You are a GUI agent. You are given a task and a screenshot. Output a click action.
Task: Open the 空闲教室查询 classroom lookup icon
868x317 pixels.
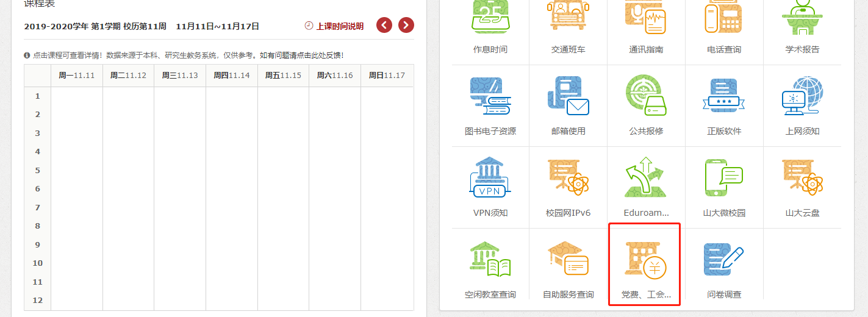[490, 260]
